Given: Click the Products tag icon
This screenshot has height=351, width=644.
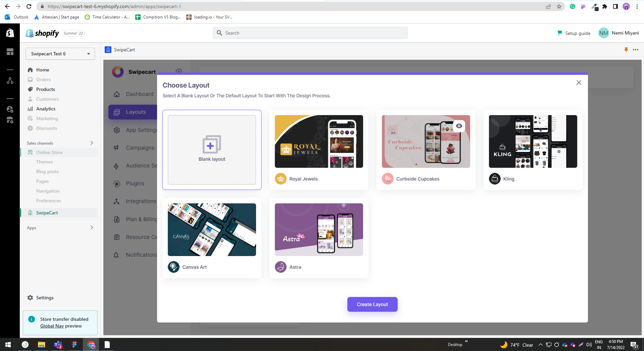Looking at the screenshot, I should pos(30,89).
